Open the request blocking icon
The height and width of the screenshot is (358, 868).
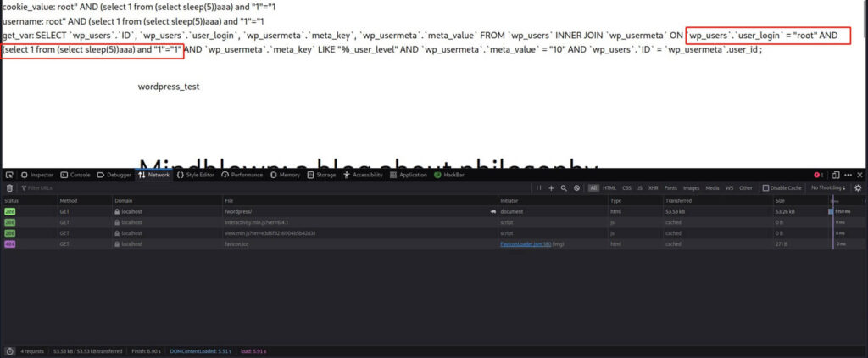576,188
